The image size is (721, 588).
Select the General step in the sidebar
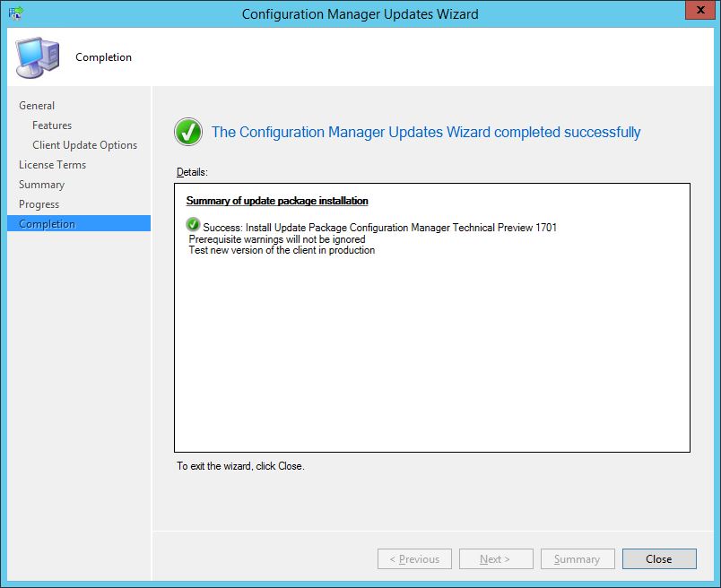(x=37, y=105)
